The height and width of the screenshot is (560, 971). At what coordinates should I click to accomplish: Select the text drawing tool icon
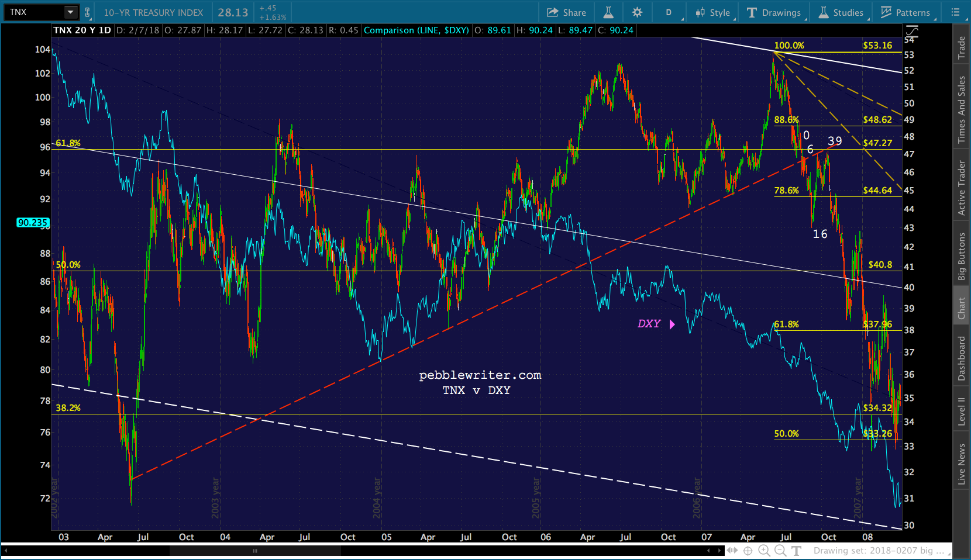pos(796,551)
